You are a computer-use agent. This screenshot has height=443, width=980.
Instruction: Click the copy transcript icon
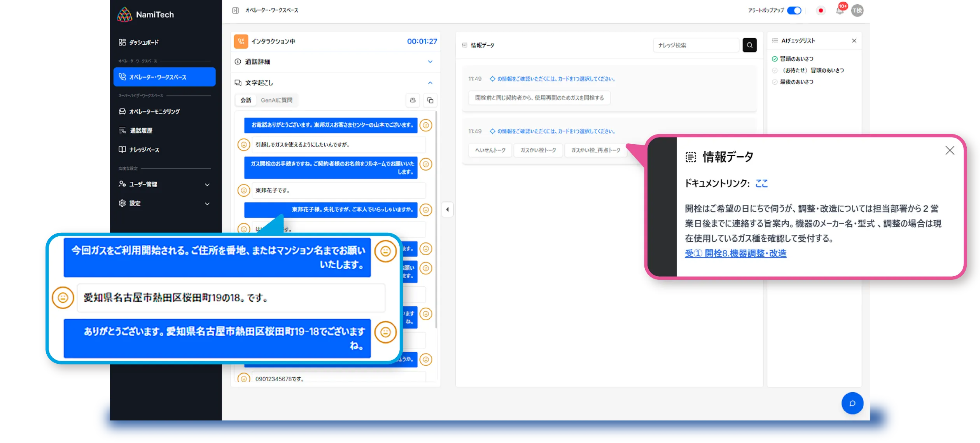(x=430, y=100)
